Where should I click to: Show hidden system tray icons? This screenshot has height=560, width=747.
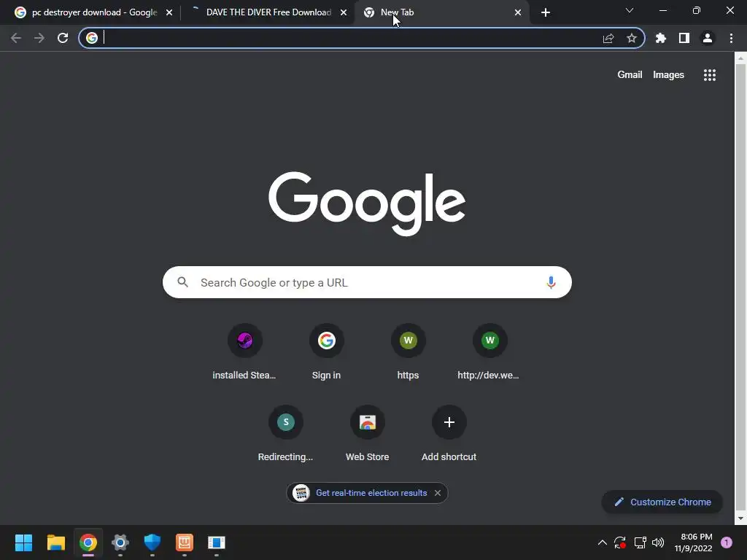(x=602, y=542)
